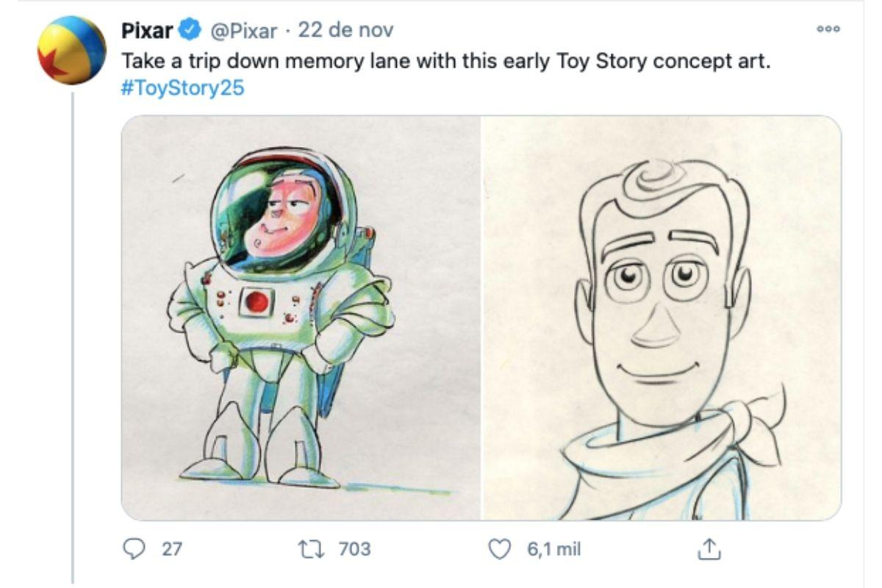
Task: Open the @Pixar handle link
Action: click(x=244, y=31)
